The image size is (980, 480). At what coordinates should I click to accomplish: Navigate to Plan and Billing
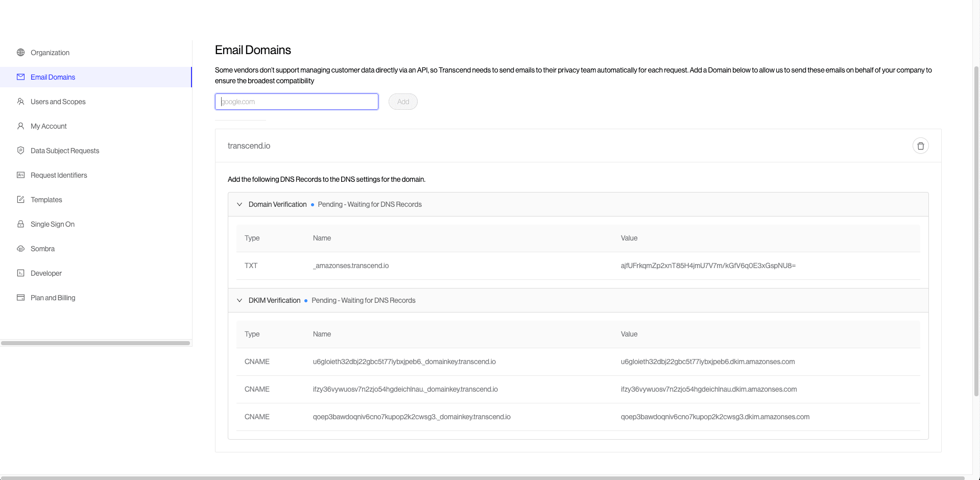click(53, 298)
